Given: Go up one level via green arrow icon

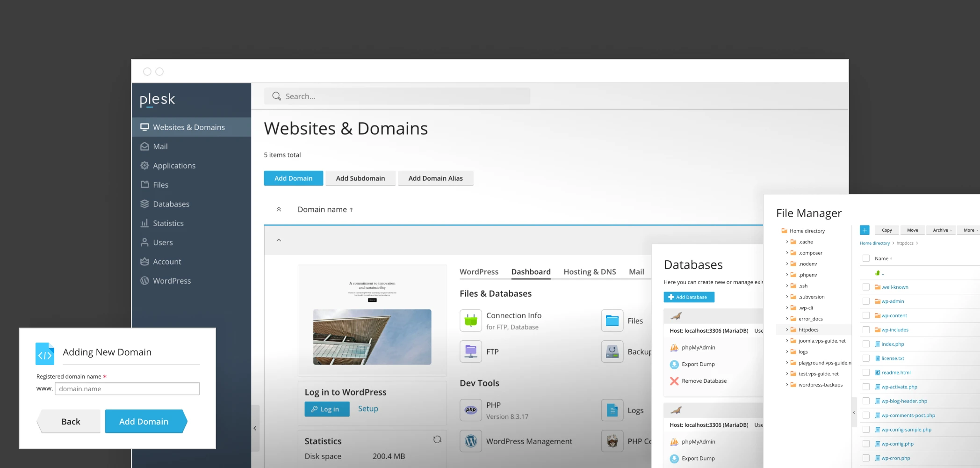Looking at the screenshot, I should tap(878, 273).
